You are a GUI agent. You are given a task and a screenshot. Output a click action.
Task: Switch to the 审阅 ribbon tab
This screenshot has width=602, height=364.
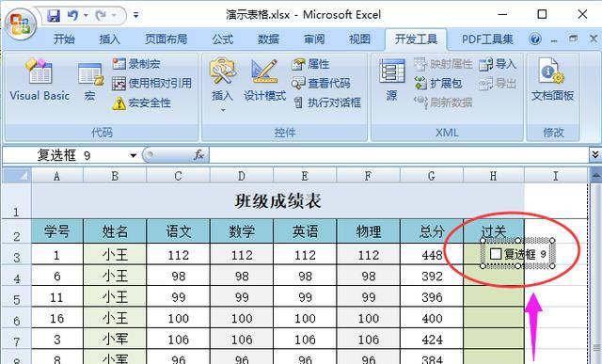(314, 39)
